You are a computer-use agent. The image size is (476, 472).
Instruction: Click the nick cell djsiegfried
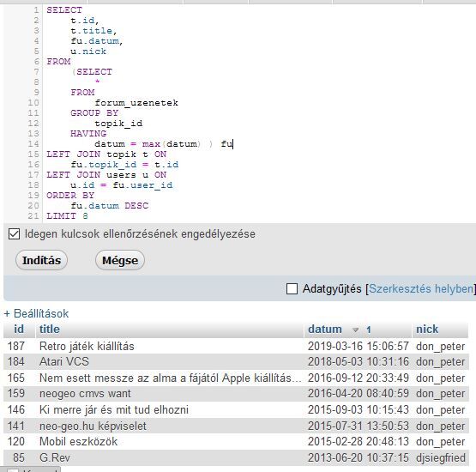[x=441, y=457]
